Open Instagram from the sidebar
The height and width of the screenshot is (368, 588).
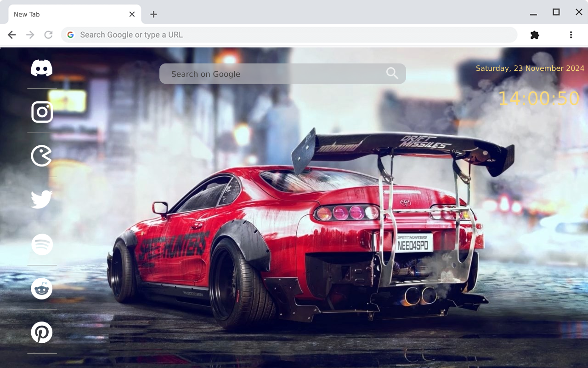coord(42,112)
